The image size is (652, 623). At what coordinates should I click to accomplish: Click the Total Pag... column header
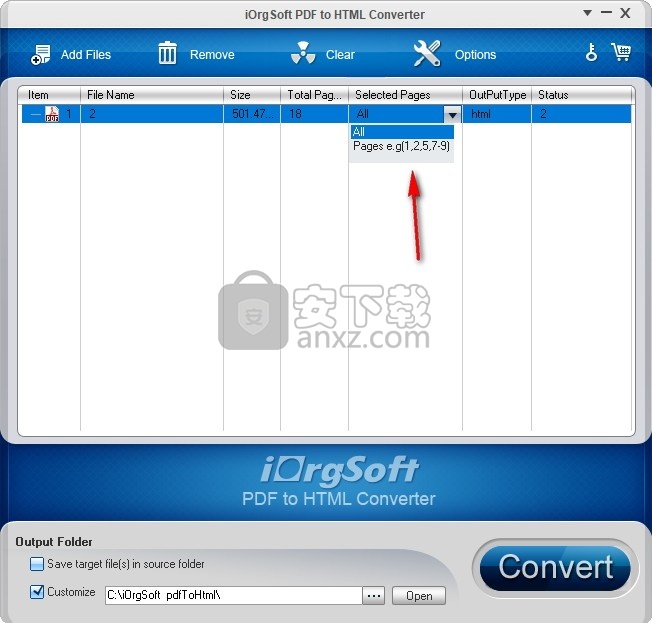(x=314, y=95)
